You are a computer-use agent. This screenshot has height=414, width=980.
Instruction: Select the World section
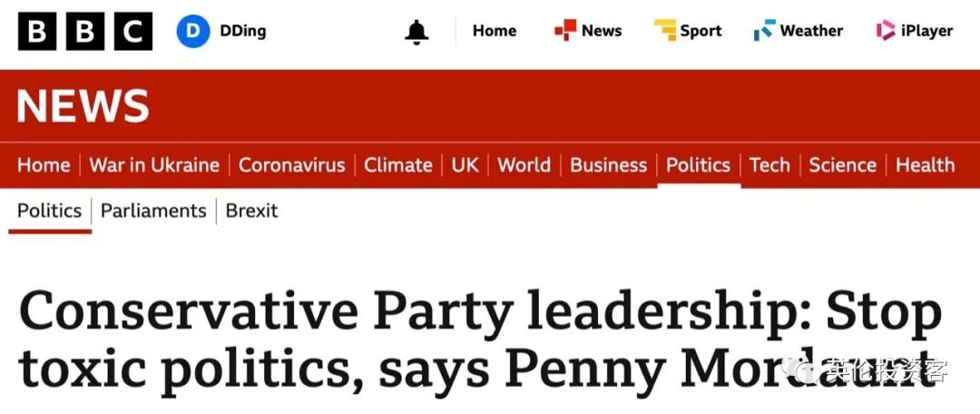click(524, 165)
